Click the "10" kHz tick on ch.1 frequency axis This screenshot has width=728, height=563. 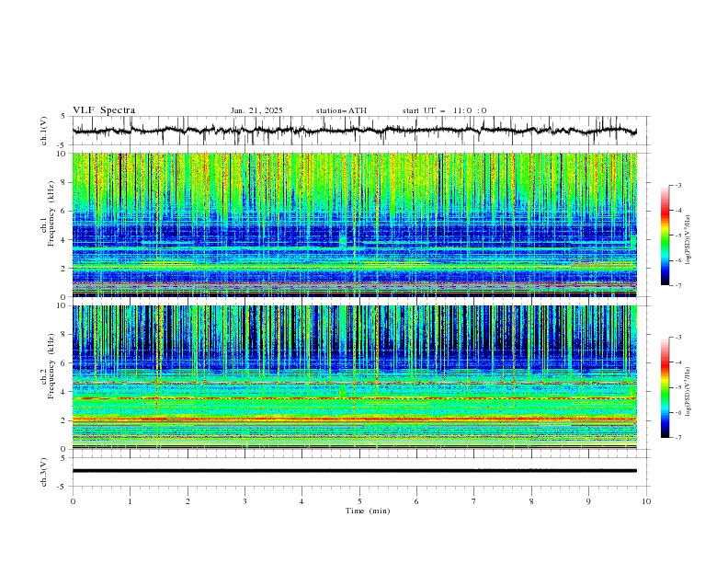[x=63, y=154]
